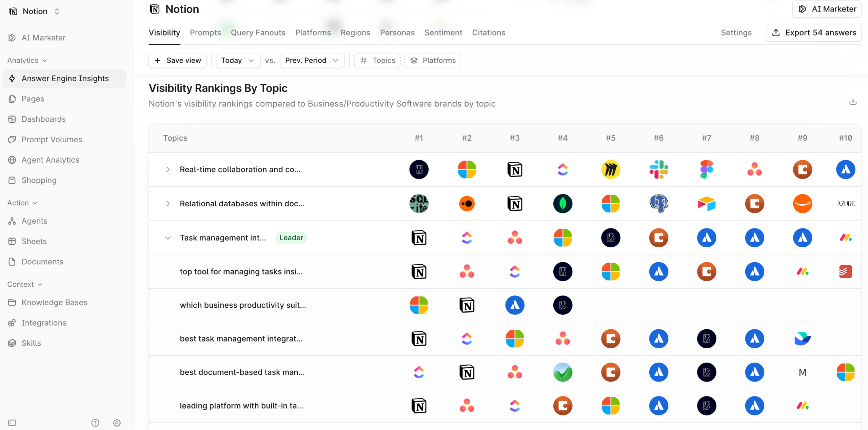This screenshot has height=430, width=868.
Task: Add a Topics filter
Action: [x=377, y=60]
